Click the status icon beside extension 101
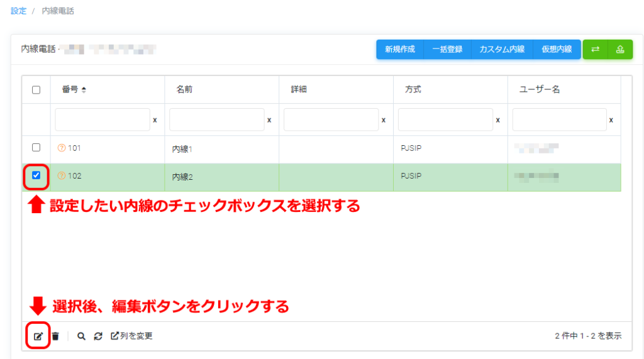The height and width of the screenshot is (359, 644). (x=62, y=148)
